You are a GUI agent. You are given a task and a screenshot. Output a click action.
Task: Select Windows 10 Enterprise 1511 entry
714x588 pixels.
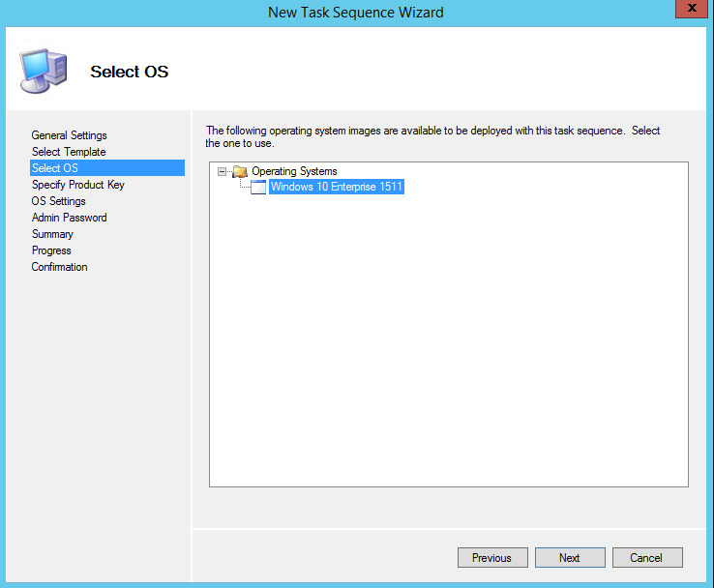[x=336, y=188]
